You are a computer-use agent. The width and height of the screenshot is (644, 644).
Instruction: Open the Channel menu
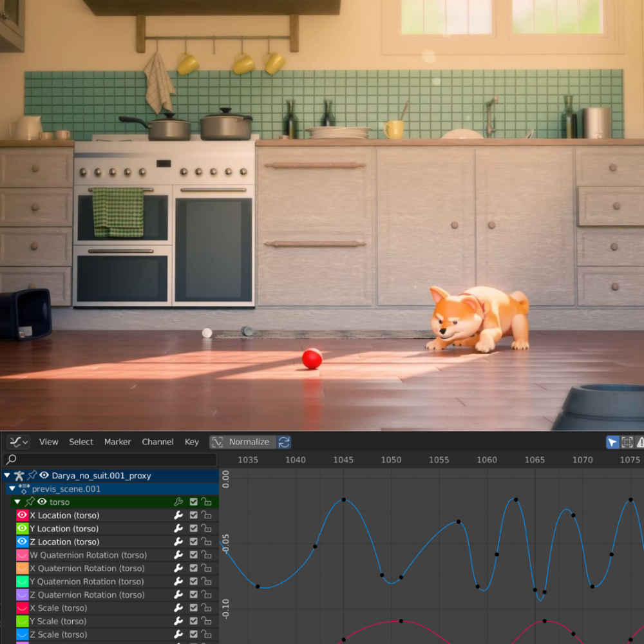(x=157, y=442)
